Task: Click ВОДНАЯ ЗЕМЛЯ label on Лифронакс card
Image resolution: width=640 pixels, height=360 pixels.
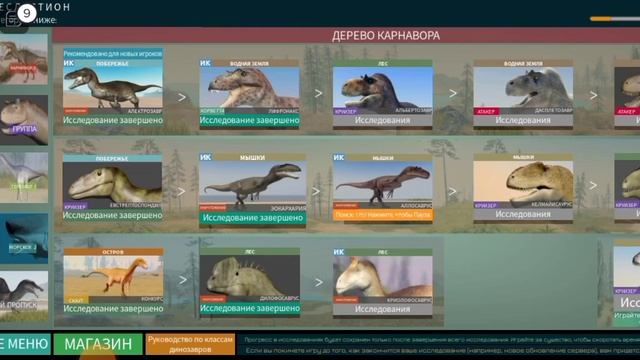Action: click(x=249, y=63)
